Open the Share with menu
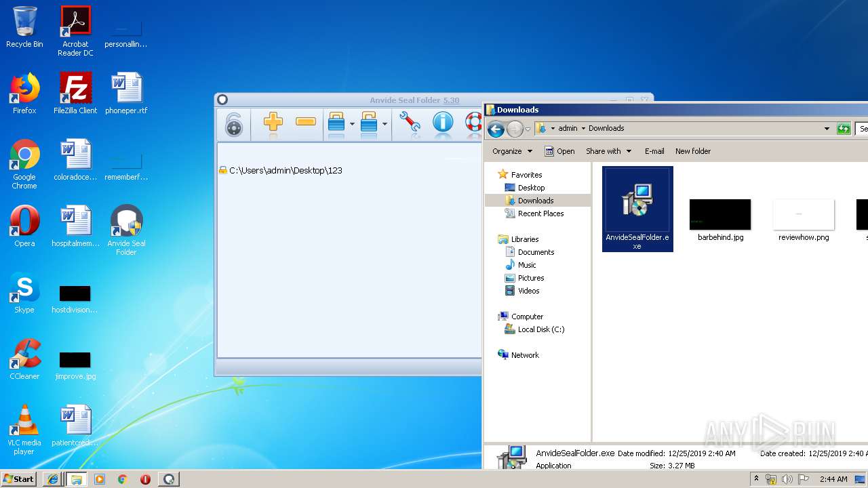The image size is (868, 488). (x=608, y=151)
